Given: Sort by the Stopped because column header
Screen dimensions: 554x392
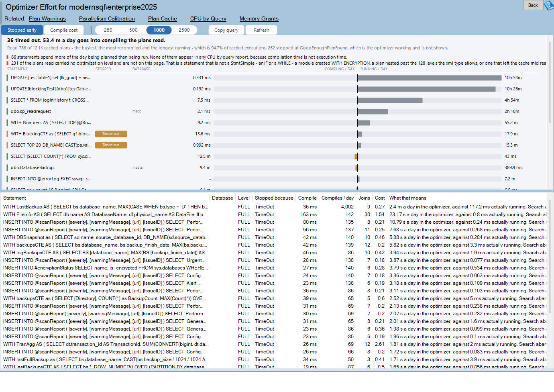Looking at the screenshot, I should pos(274,198).
